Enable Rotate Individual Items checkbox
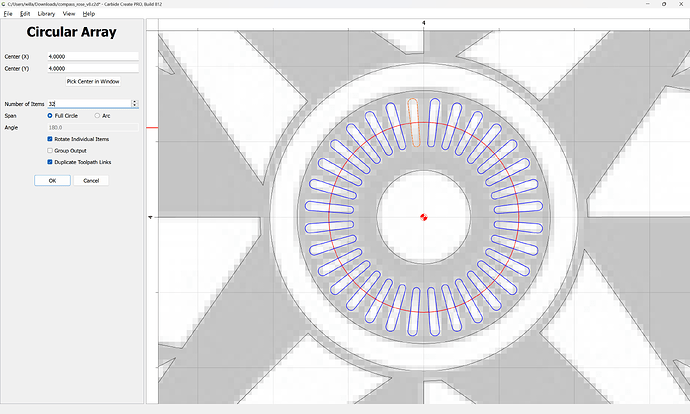Screen dimensions: 690x414 tap(51, 139)
